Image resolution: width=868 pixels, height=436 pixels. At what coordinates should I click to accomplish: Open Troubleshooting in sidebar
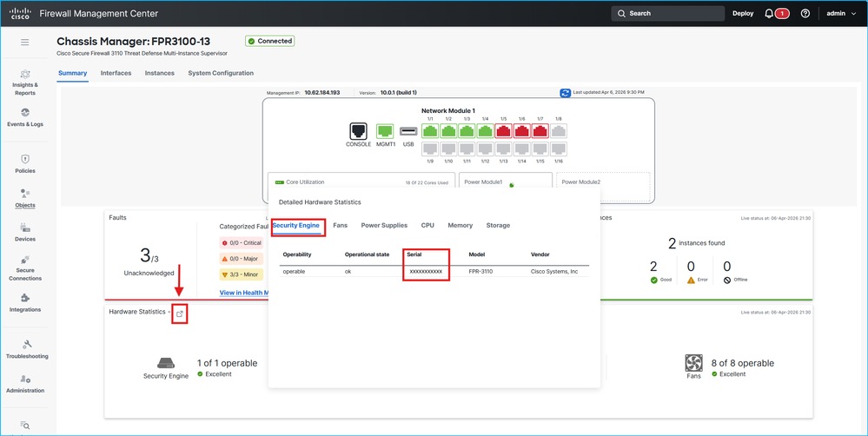pos(27,350)
